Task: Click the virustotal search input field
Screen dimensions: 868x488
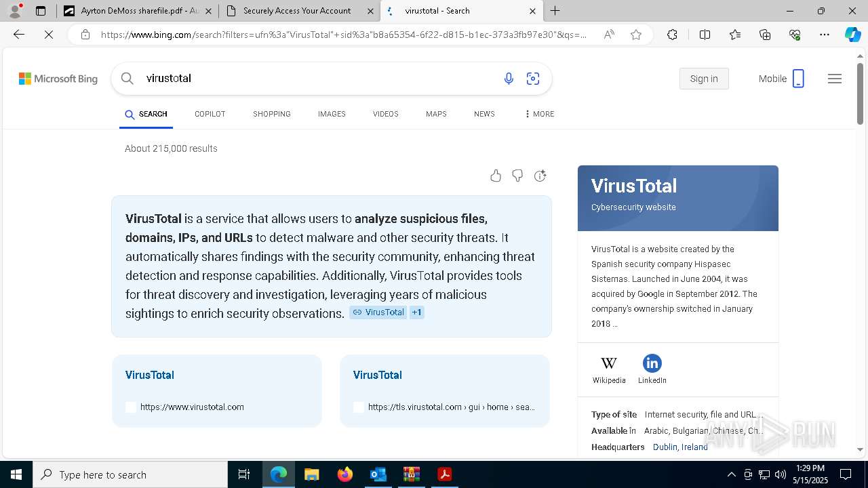Action: tap(319, 79)
